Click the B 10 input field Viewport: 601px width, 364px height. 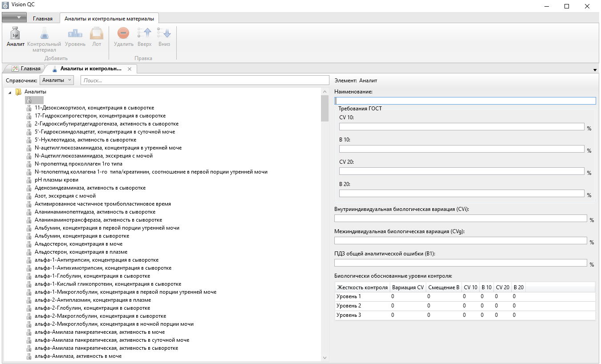tap(462, 149)
